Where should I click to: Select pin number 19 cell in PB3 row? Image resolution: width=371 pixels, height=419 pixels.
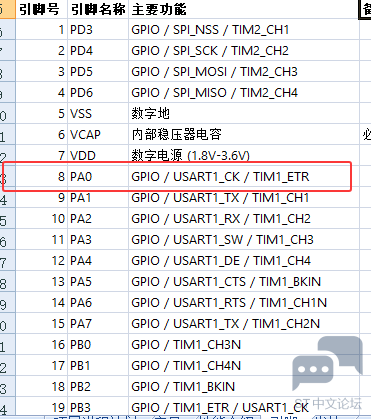42,407
